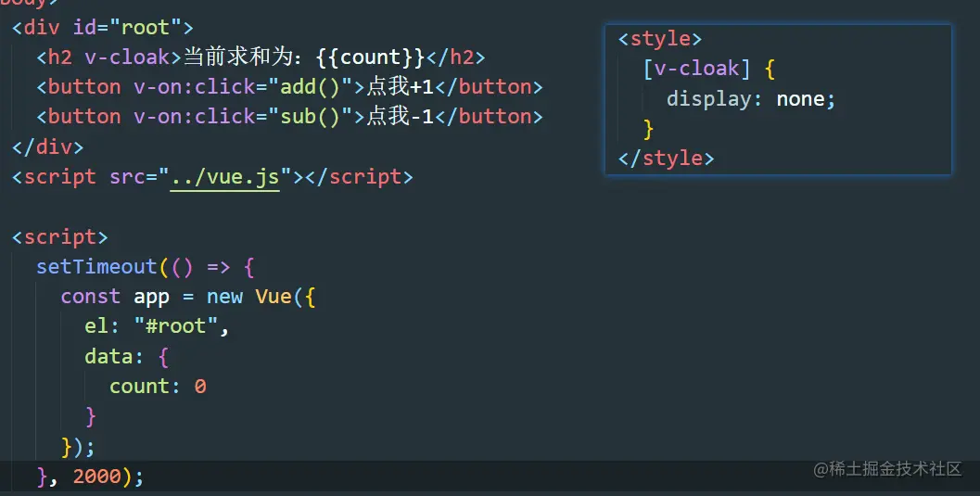Click the [v-cloak] CSS selector
This screenshot has height=496, width=980.
697,69
